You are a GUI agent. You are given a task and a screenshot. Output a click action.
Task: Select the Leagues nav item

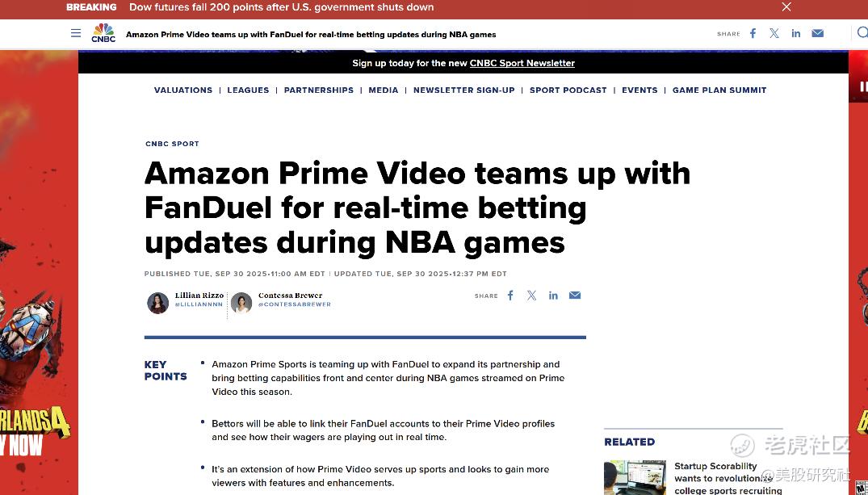[x=248, y=90]
